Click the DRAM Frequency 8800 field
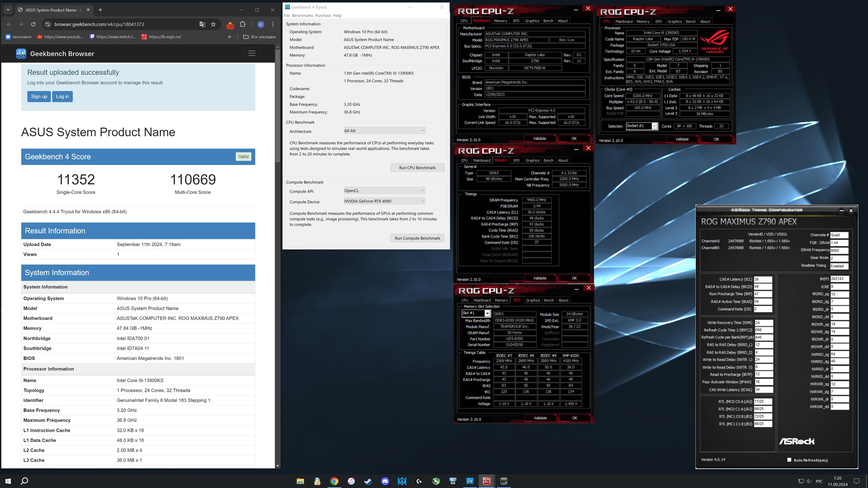The width and height of the screenshot is (868, 488). point(839,251)
